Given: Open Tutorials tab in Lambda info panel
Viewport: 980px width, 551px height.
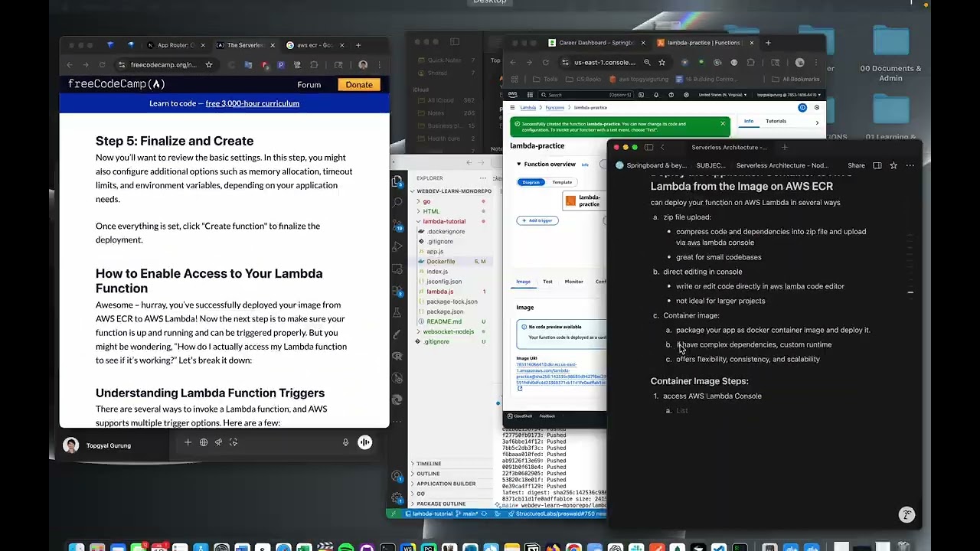Looking at the screenshot, I should click(776, 121).
